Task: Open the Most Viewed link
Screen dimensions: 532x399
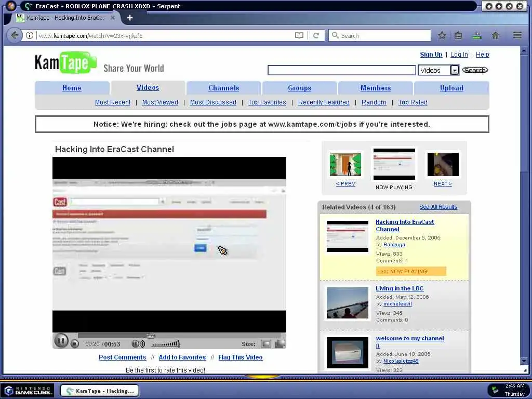Action: pyautogui.click(x=160, y=102)
